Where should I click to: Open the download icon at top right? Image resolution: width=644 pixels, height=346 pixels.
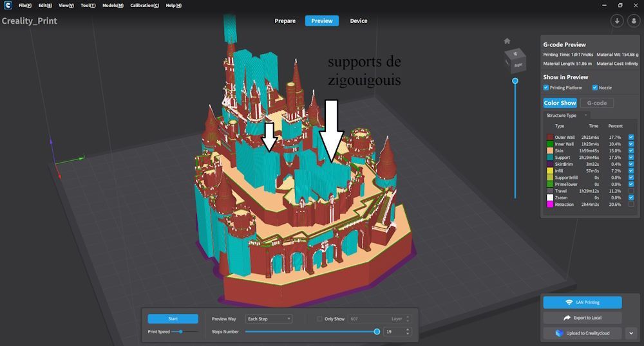[x=616, y=21]
